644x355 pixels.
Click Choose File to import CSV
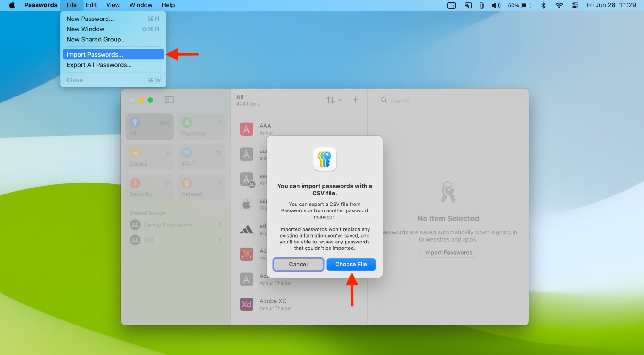point(351,264)
